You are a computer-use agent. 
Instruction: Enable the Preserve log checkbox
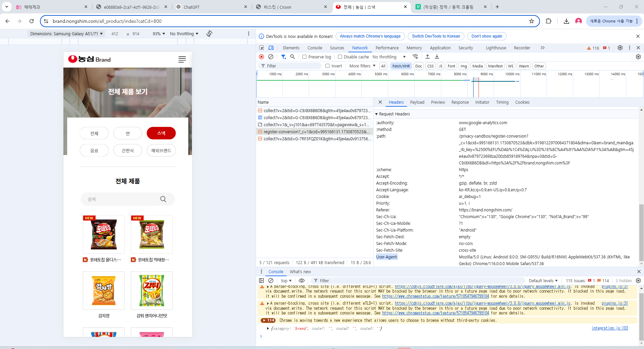pyautogui.click(x=304, y=57)
